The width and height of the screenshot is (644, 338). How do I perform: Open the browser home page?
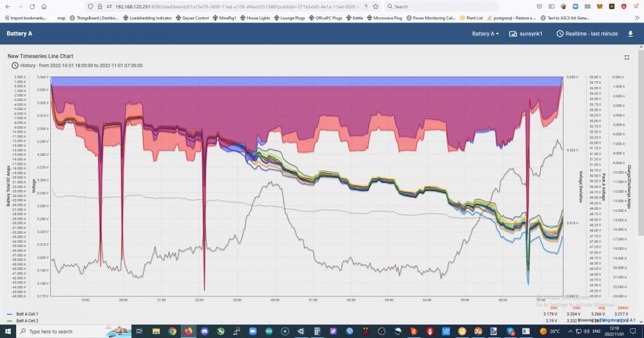[44, 6]
